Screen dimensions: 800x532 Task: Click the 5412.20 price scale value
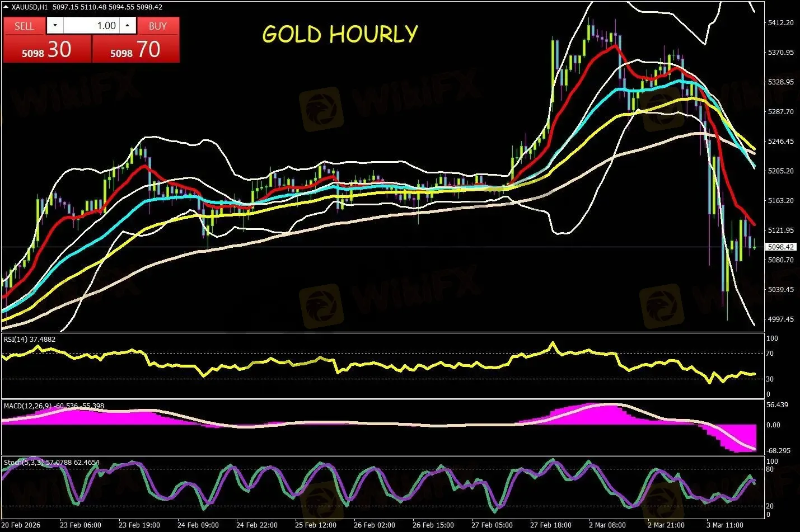(x=780, y=23)
